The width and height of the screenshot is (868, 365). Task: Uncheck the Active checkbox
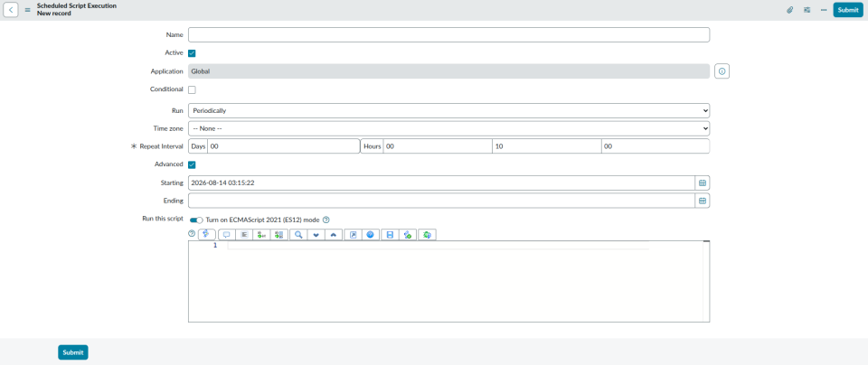pyautogui.click(x=192, y=53)
